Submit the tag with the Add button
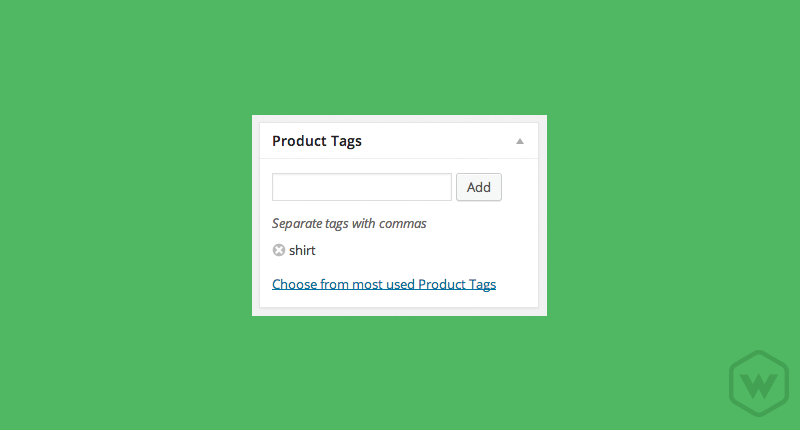 coord(479,187)
